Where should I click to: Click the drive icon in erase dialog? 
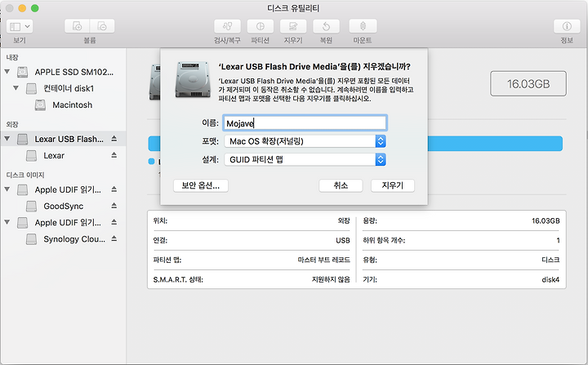[x=193, y=79]
